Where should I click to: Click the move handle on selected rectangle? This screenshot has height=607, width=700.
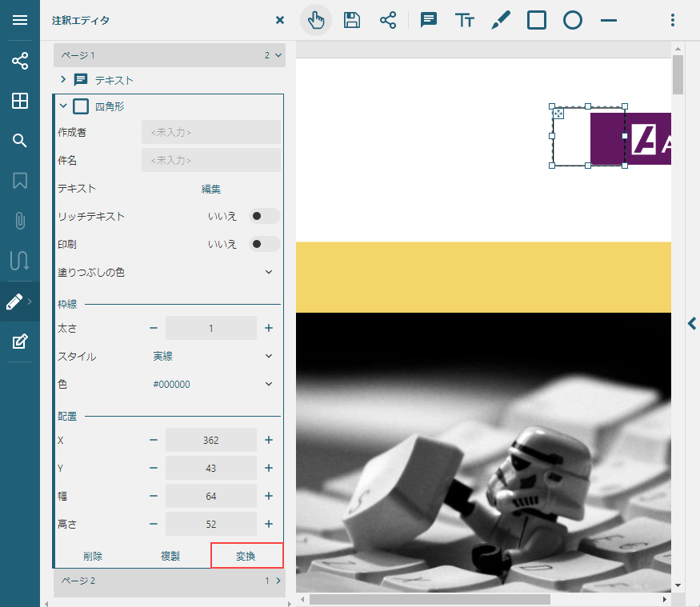(558, 114)
